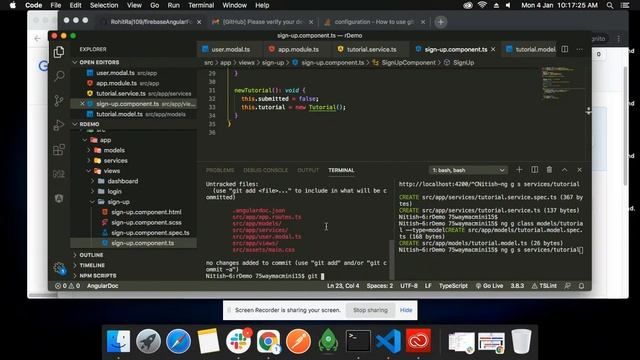Open the Output panel tab
640x360 pixels.
308,170
